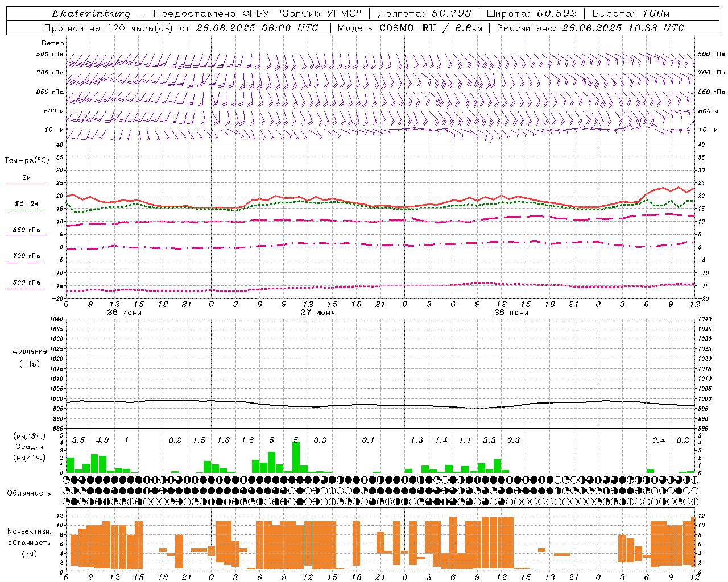Click the Ekaterinburg station title
Screen dimensions: 728x582
[x=91, y=14]
